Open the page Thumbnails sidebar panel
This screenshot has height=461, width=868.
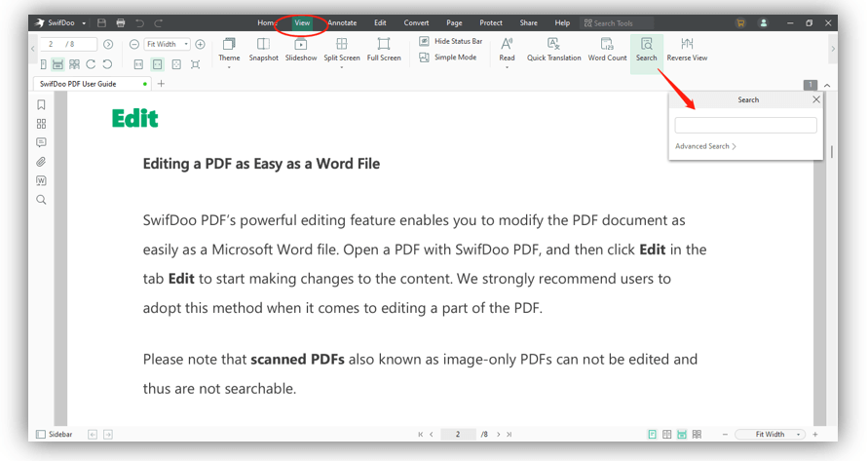[41, 124]
